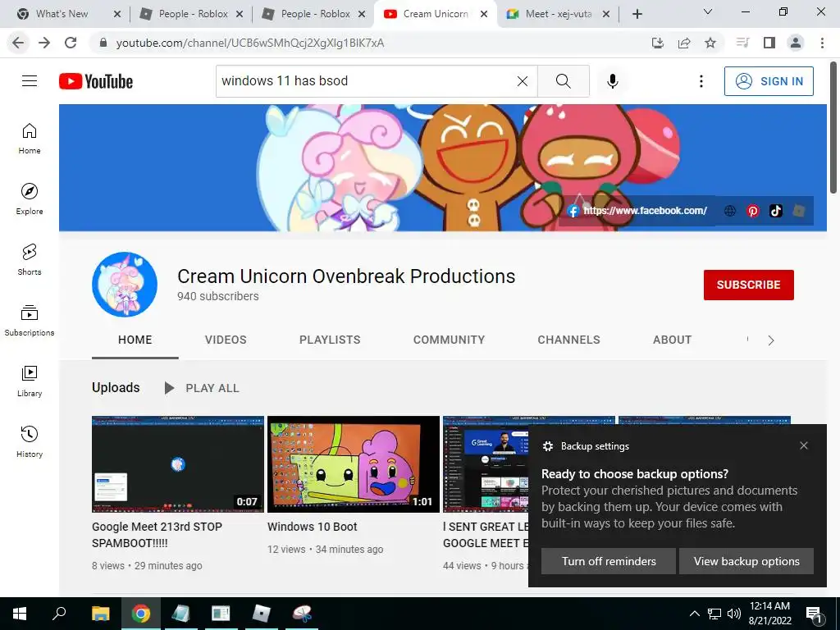This screenshot has height=630, width=840.
Task: Open Chrome three-dot menu
Action: 822,43
